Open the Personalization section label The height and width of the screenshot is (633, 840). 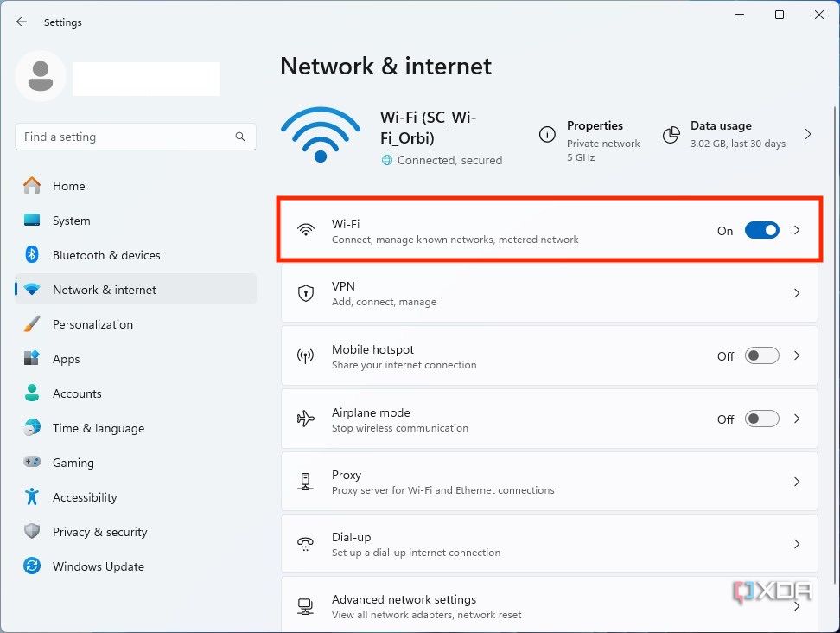[x=92, y=324]
